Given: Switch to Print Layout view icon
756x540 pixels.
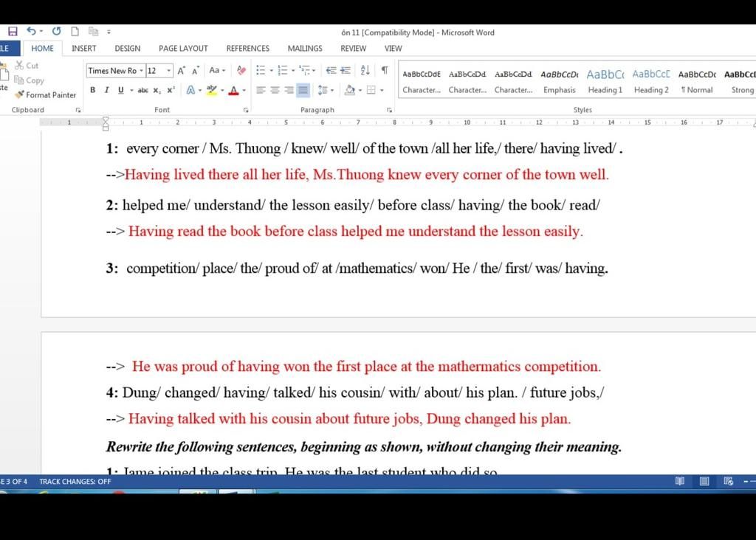Looking at the screenshot, I should (704, 481).
